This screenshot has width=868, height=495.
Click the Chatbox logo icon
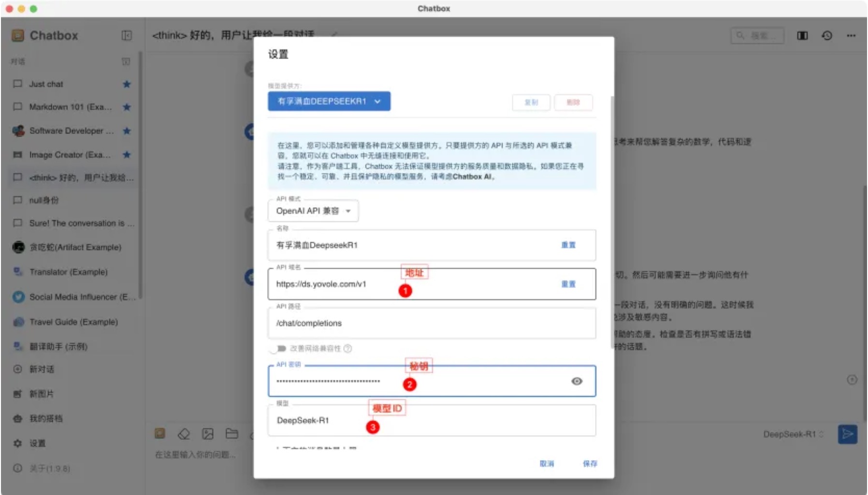click(x=18, y=35)
